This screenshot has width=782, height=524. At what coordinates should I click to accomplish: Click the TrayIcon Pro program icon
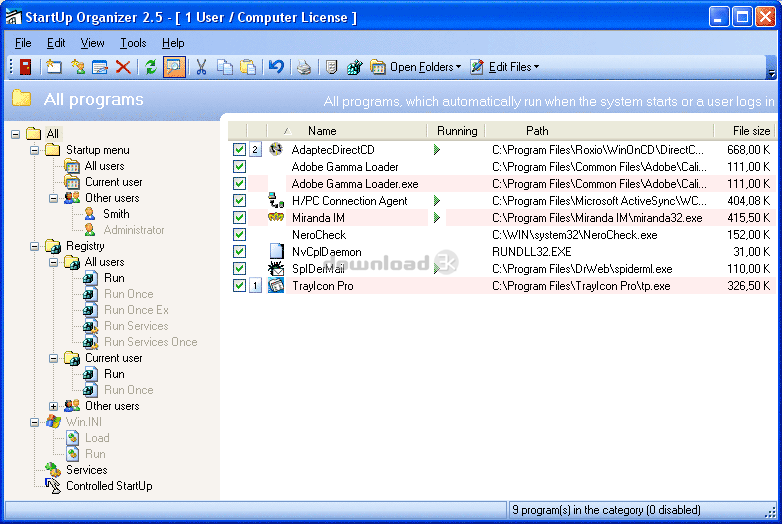pyautogui.click(x=276, y=286)
